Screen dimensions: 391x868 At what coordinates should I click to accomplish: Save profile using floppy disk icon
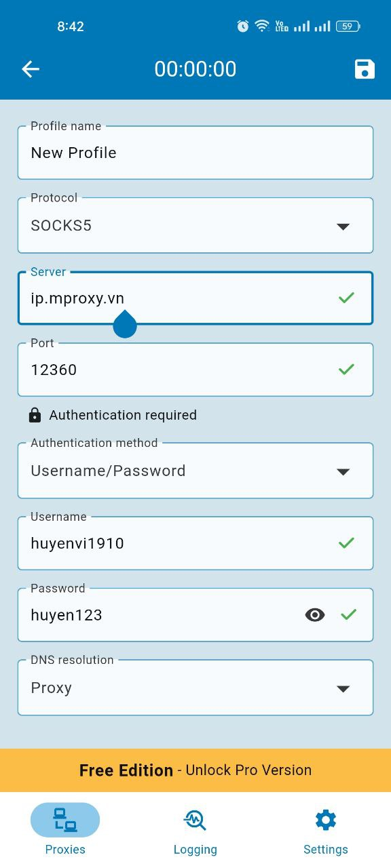pos(365,69)
